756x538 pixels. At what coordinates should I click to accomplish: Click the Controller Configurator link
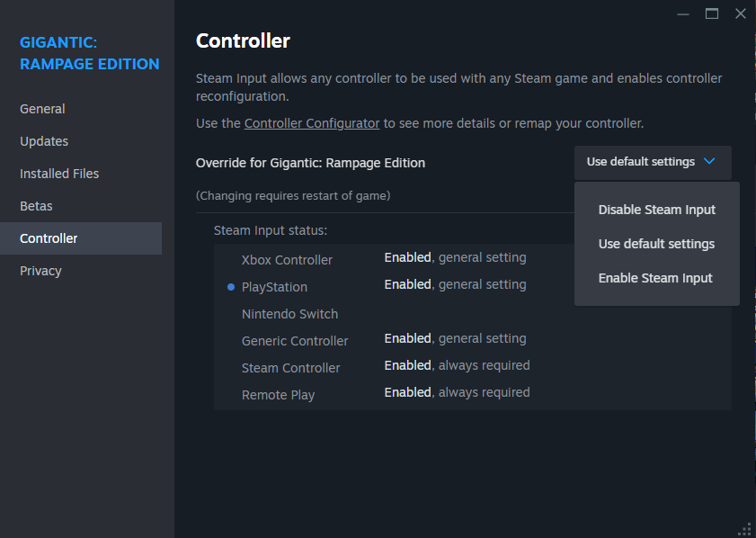(x=312, y=122)
